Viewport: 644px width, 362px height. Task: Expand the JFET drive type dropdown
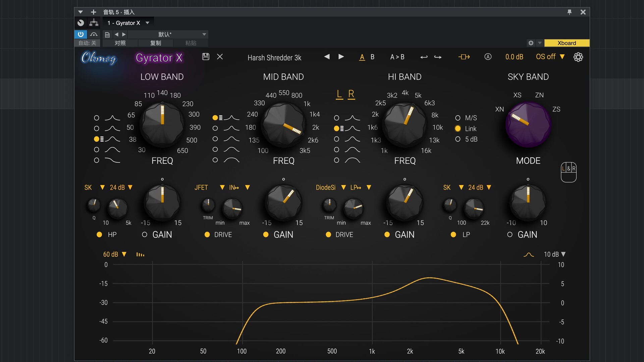222,187
